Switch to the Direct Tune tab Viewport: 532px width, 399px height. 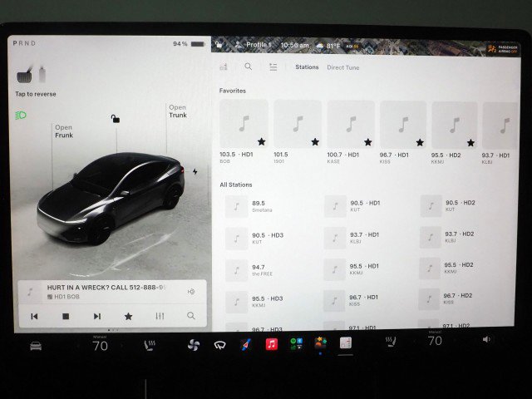[343, 67]
